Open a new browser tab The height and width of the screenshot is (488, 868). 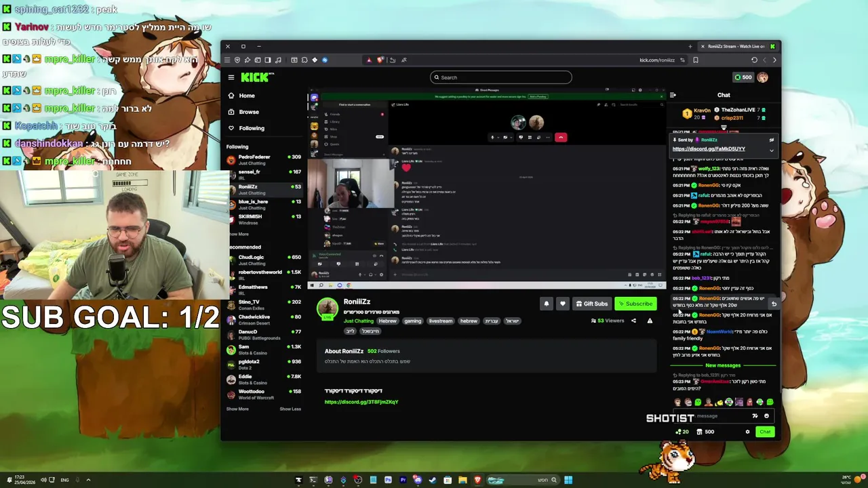[690, 47]
